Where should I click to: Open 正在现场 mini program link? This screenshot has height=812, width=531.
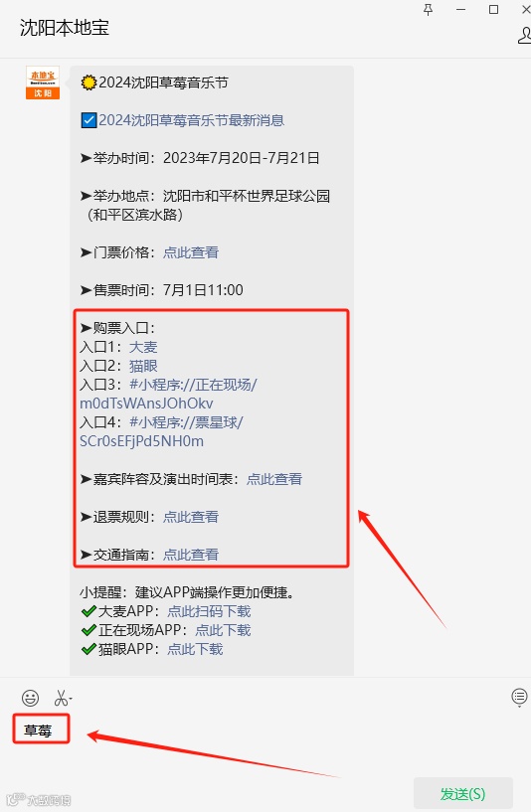coord(168,395)
